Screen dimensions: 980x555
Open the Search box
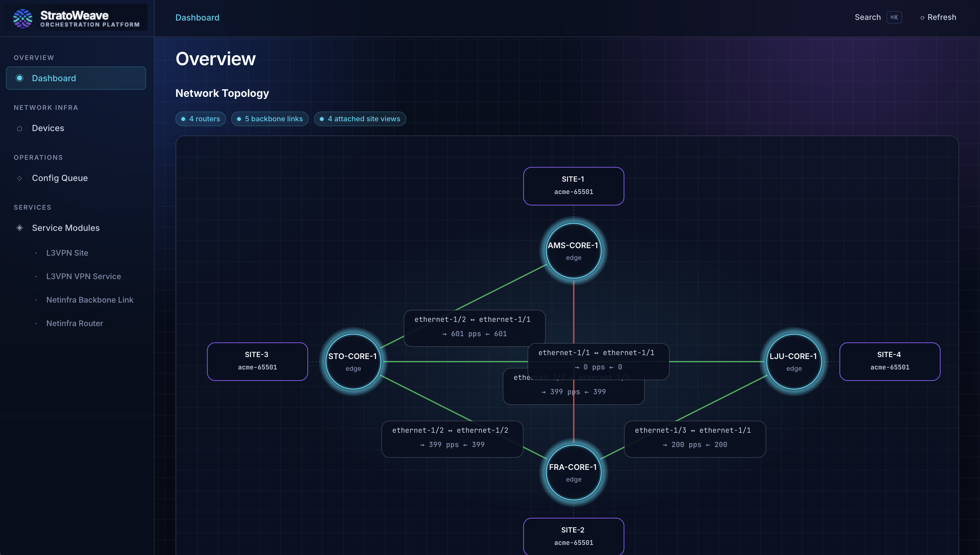tap(868, 17)
